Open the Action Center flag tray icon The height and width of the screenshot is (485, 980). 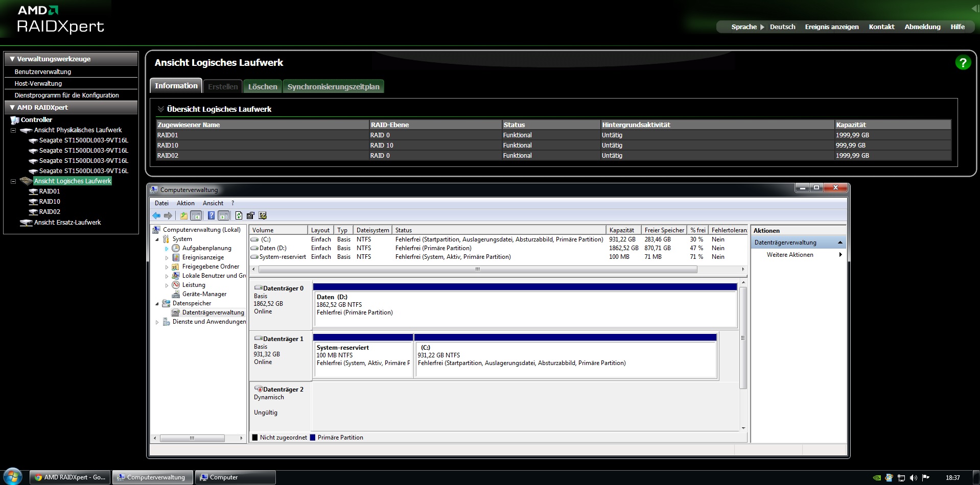pyautogui.click(x=926, y=478)
